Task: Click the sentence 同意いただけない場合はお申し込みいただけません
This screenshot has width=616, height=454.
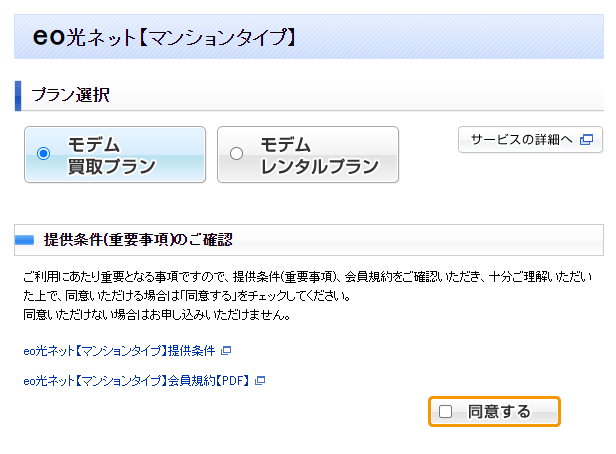Action: pyautogui.click(x=157, y=315)
